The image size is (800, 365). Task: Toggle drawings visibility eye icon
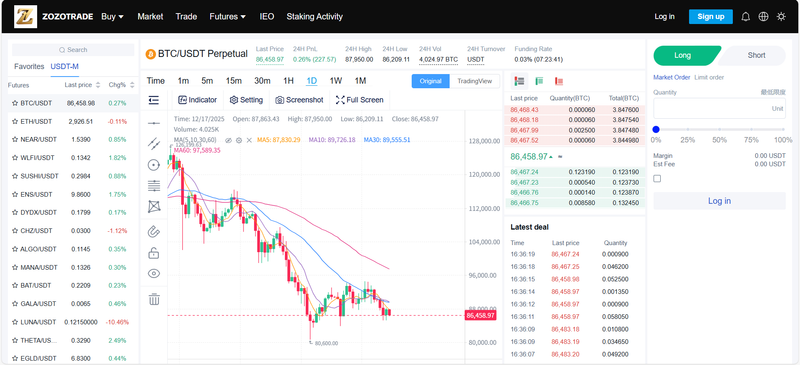[x=154, y=274]
